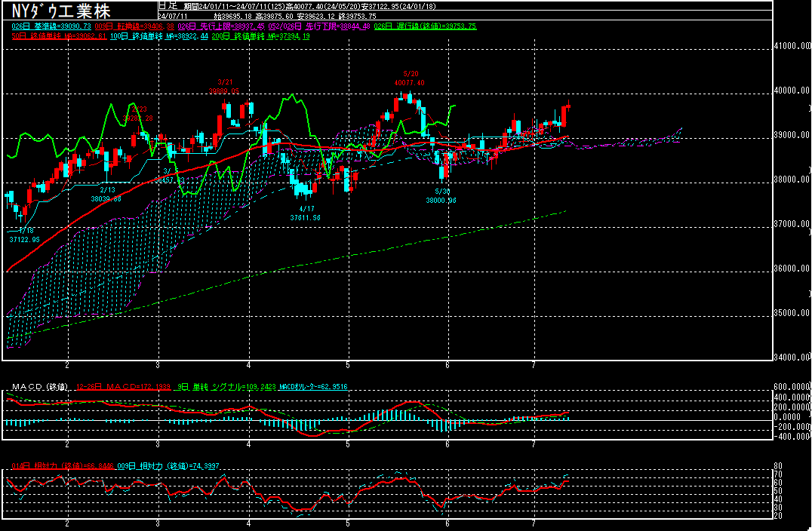Click the 20 label on RSI axis
The height and width of the screenshot is (531, 812).
[778, 516]
